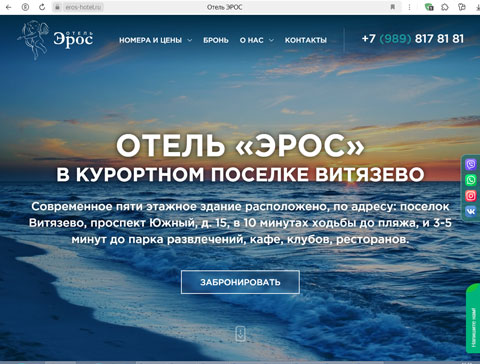480x364 pixels.
Task: Open the three-dot page menu
Action: click(409, 7)
